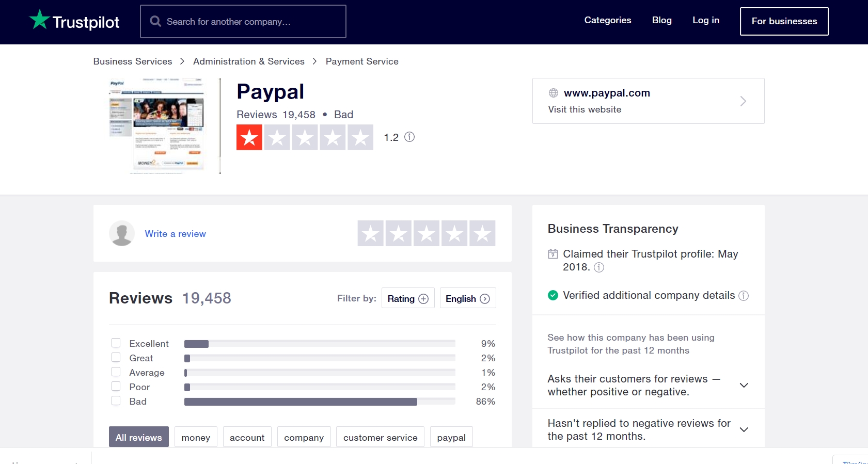The height and width of the screenshot is (464, 868).
Task: Click the search magnifier icon
Action: pyautogui.click(x=155, y=21)
